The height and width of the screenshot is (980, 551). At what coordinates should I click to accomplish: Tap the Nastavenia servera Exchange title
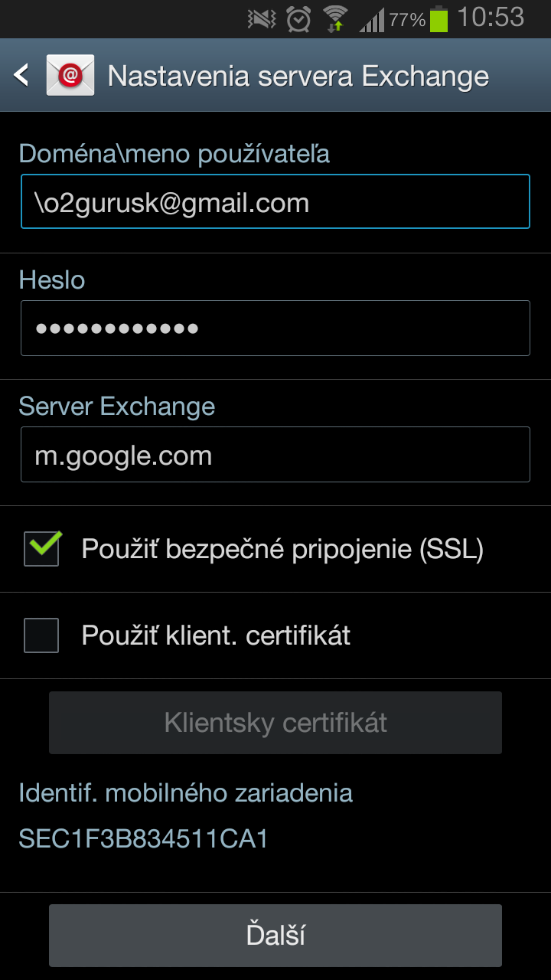(298, 76)
